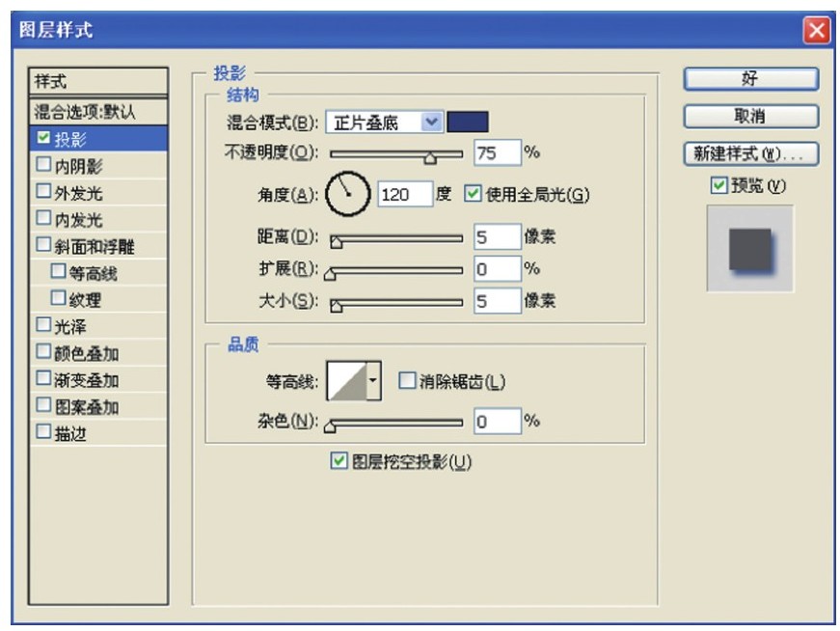Enable the 描边 checkbox

click(43, 431)
